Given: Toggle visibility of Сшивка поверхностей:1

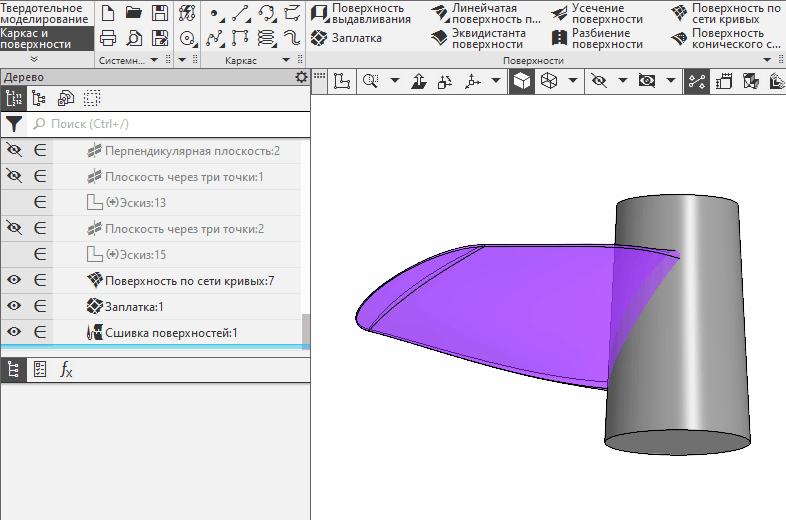Looking at the screenshot, I should [x=14, y=332].
